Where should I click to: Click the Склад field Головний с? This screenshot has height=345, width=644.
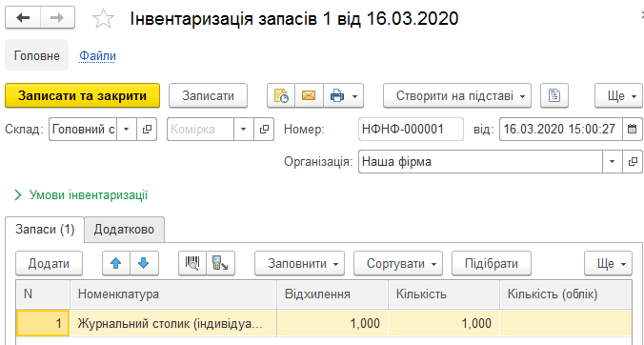[x=83, y=130]
